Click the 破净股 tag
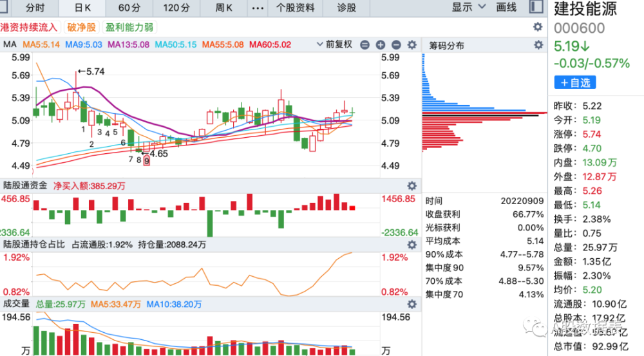This screenshot has height=356, width=644. 81,27
